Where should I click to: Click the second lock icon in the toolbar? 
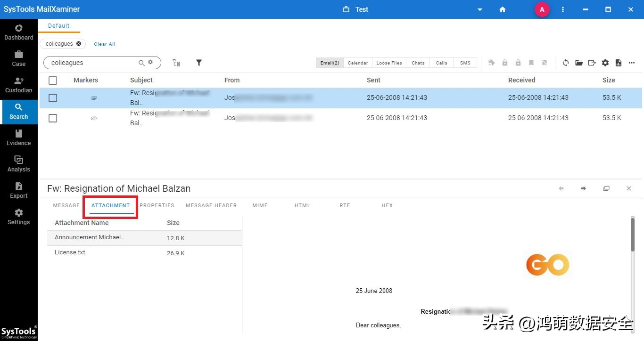pyautogui.click(x=518, y=63)
